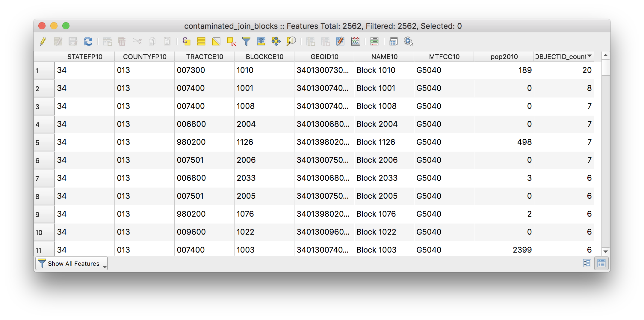Dock the attribute table window
Image resolution: width=644 pixels, height=320 pixels.
393,41
